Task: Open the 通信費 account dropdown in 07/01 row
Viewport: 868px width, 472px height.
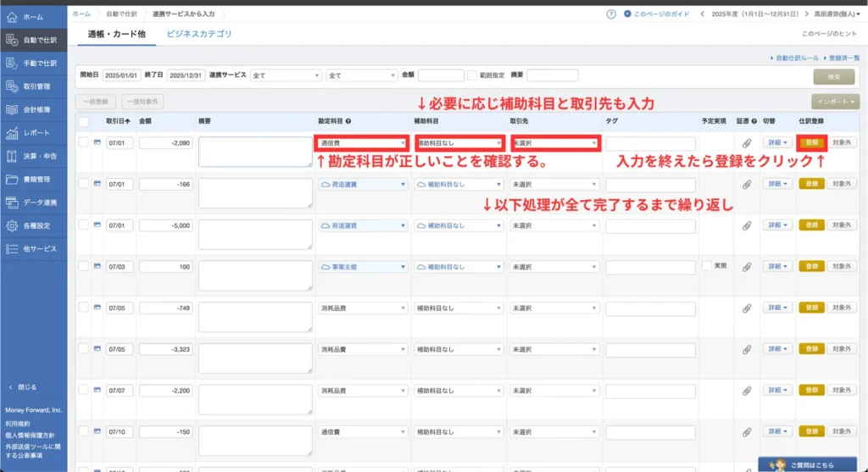Action: click(362, 142)
